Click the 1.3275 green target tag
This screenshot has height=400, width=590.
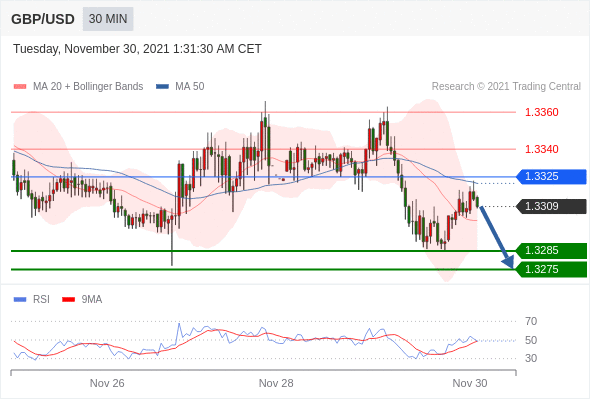click(x=551, y=269)
